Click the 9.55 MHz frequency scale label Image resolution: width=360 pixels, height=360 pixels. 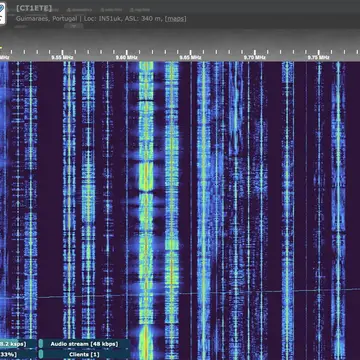point(62,57)
